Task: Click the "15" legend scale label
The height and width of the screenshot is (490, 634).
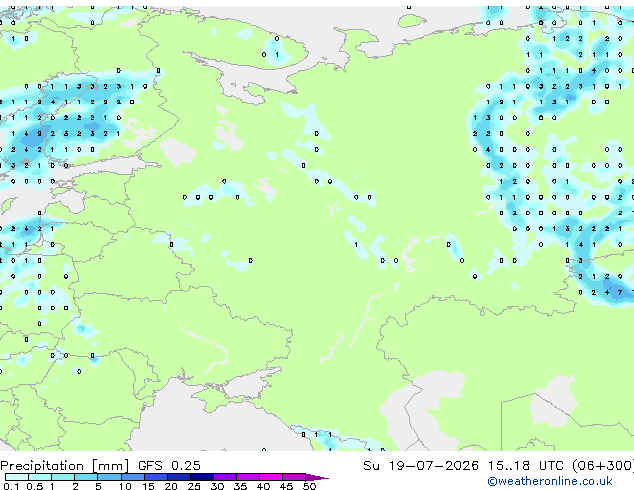Action: (148, 486)
